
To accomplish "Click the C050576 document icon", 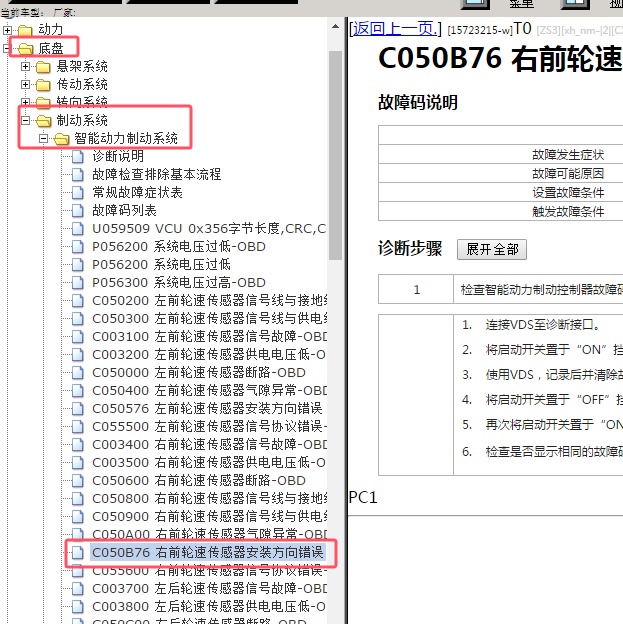I will [78, 408].
